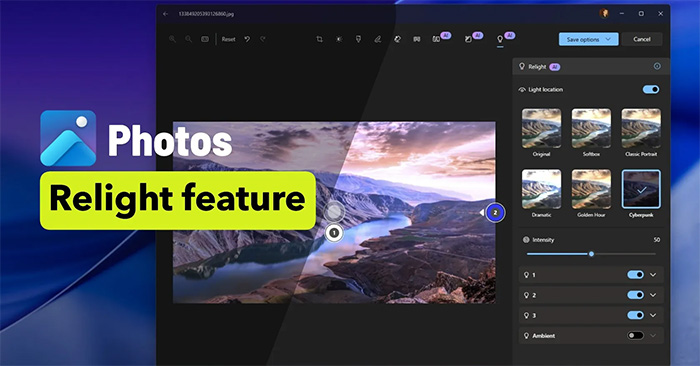Viewport: 700px width, 366px height.
Task: Open the Save options dropdown
Action: tap(588, 39)
